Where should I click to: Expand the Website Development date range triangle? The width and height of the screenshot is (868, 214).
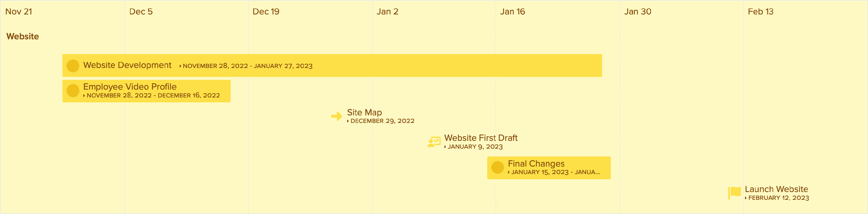tap(180, 66)
